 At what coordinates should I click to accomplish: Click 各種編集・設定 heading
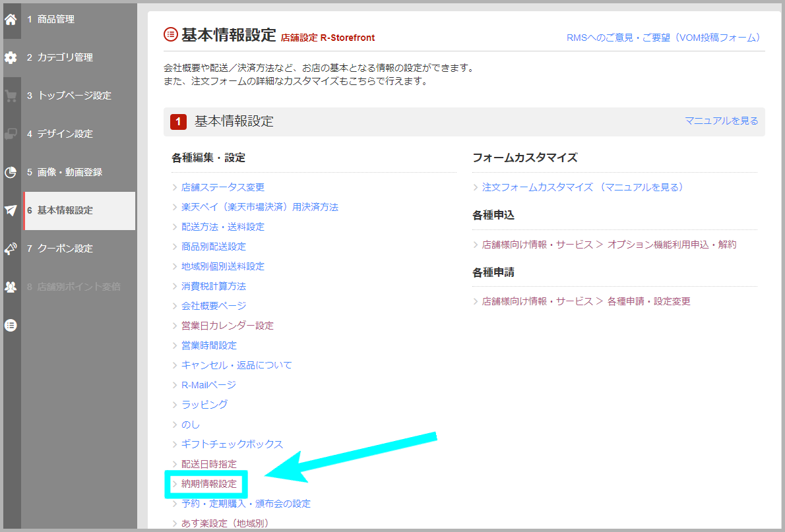click(x=208, y=158)
